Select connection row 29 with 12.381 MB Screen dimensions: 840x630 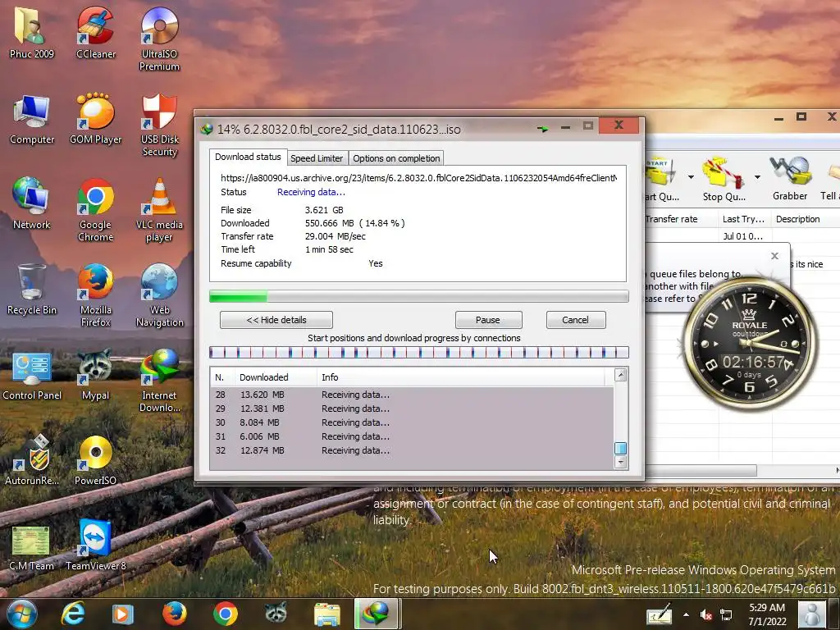[412, 409]
